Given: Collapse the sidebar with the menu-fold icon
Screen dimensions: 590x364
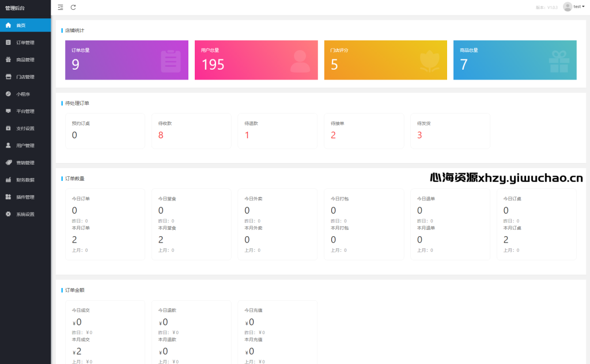Looking at the screenshot, I should pyautogui.click(x=60, y=7).
